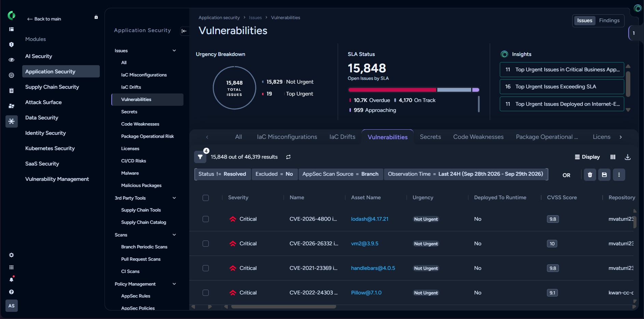Switch view to Findings toggle
This screenshot has width=644, height=319.
tap(609, 20)
